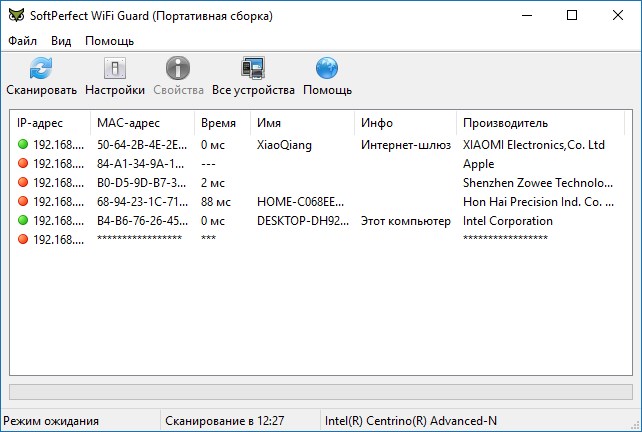The image size is (642, 432).
Task: Click the scan progress bar
Action: [x=321, y=392]
